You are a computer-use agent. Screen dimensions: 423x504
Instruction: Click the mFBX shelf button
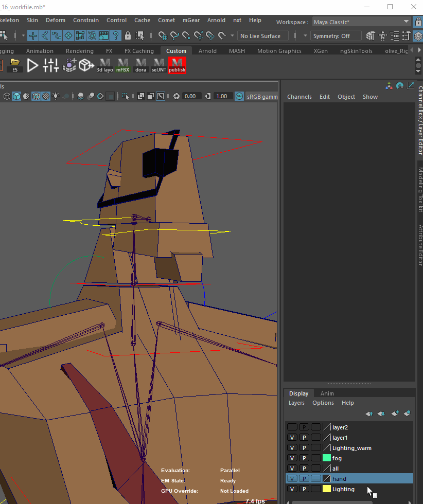click(x=122, y=65)
